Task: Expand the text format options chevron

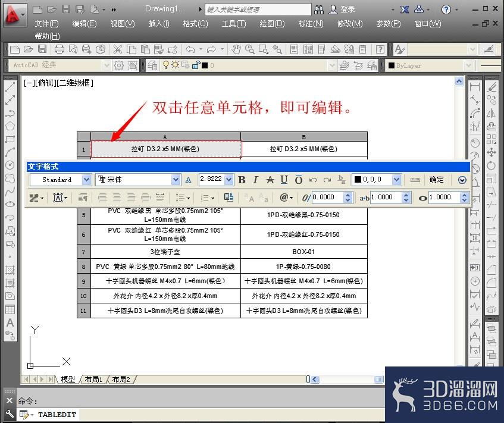Action: pyautogui.click(x=462, y=180)
